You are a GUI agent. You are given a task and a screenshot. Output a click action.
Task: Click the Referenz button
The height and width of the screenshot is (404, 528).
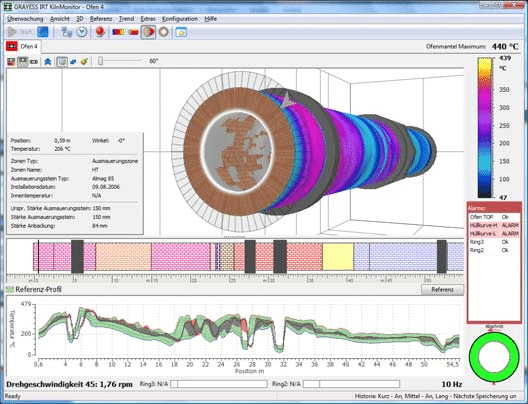[442, 290]
